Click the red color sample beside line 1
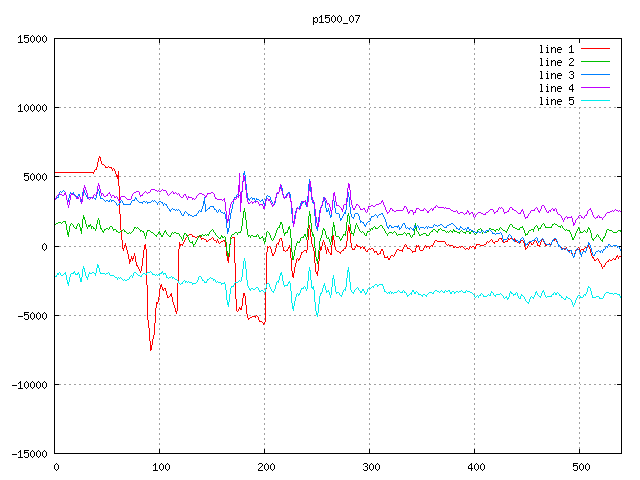Screen dimensions: 640x480 point(595,49)
